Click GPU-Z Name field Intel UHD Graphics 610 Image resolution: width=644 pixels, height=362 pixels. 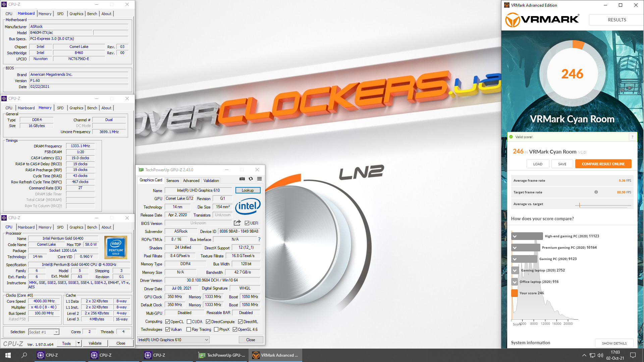click(198, 190)
